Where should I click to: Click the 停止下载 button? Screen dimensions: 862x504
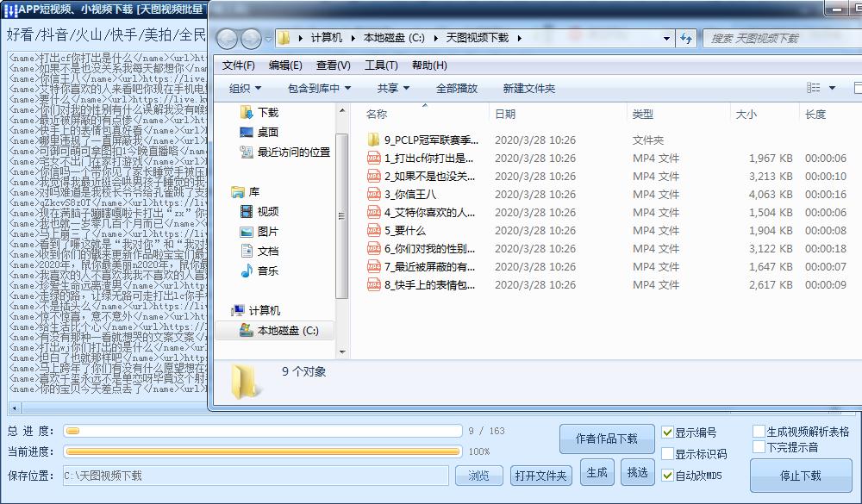pos(801,476)
